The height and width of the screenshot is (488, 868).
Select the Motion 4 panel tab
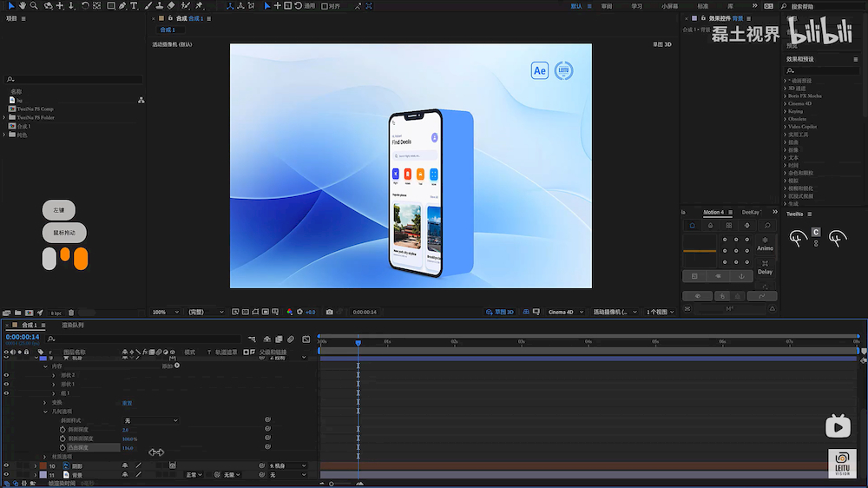713,212
